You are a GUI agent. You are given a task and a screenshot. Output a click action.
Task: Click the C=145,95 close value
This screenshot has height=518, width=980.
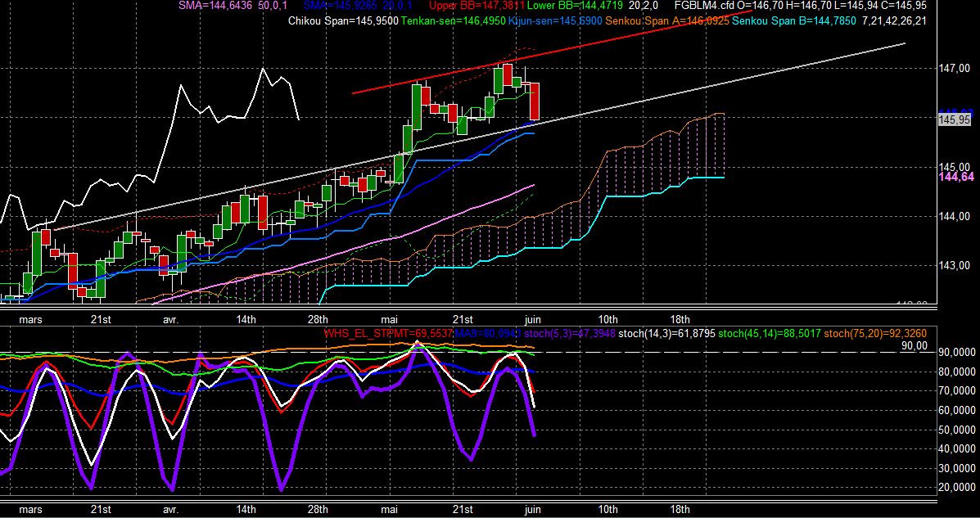coord(902,5)
